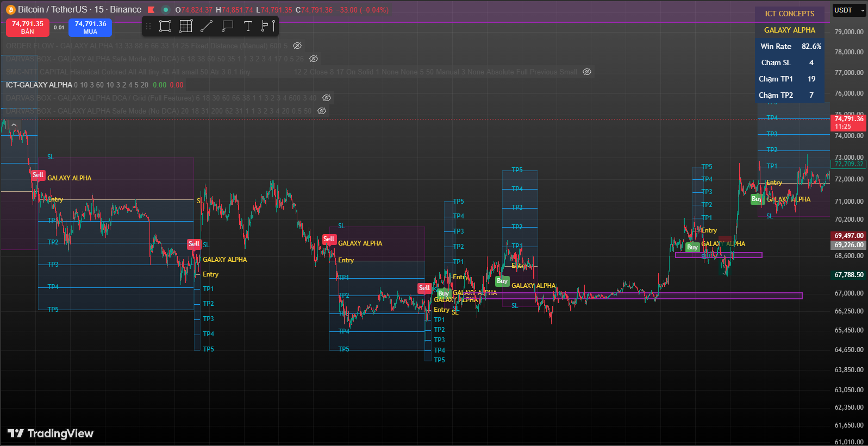
Task: Open the USDT currency dropdown
Action: [849, 10]
